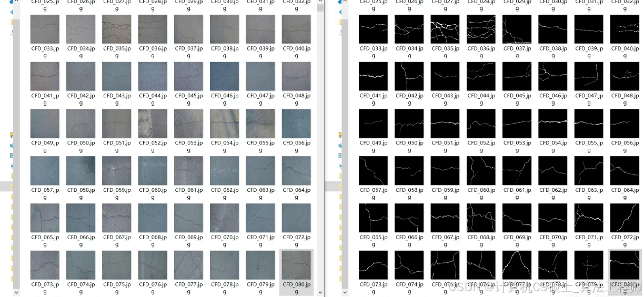644x297 pixels.
Task: Select CFD_072.jpg photo thumbnail in left window
Action: pyautogui.click(x=296, y=218)
